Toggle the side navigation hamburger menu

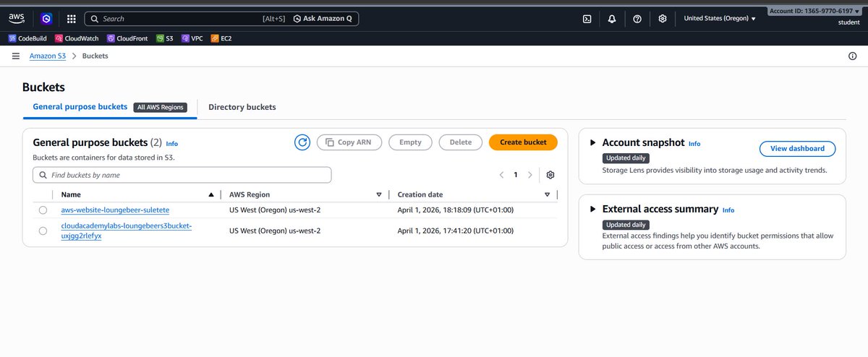pyautogui.click(x=16, y=56)
